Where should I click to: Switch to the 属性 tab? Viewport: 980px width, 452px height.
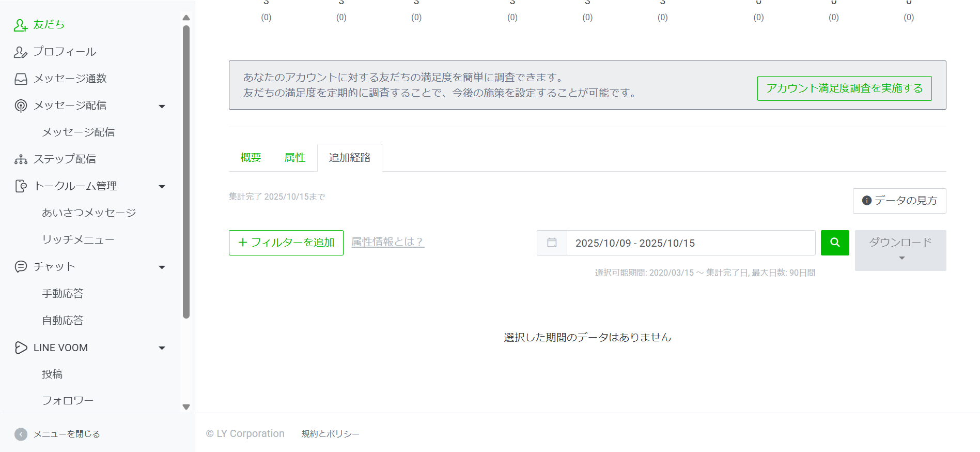click(294, 158)
